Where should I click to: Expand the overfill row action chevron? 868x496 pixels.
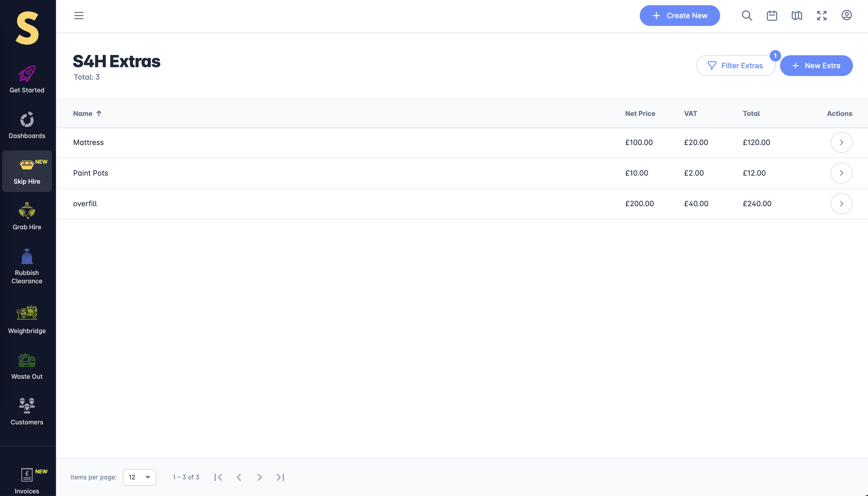point(841,204)
